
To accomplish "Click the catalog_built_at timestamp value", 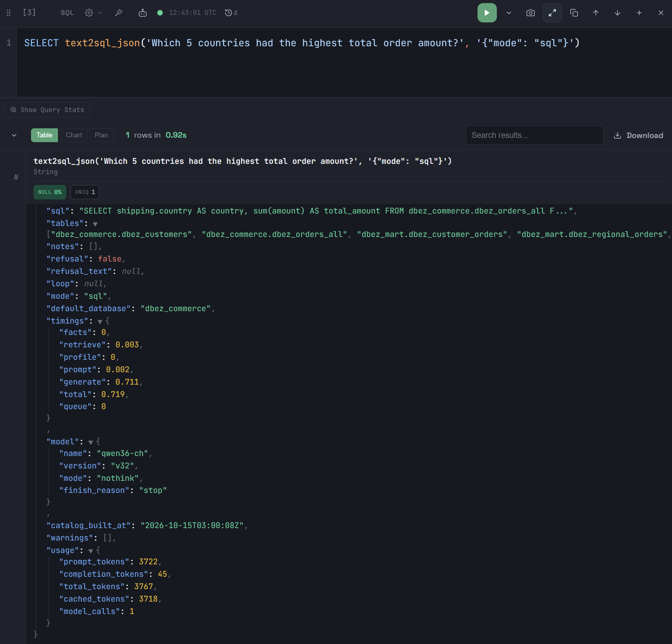I will coord(192,525).
